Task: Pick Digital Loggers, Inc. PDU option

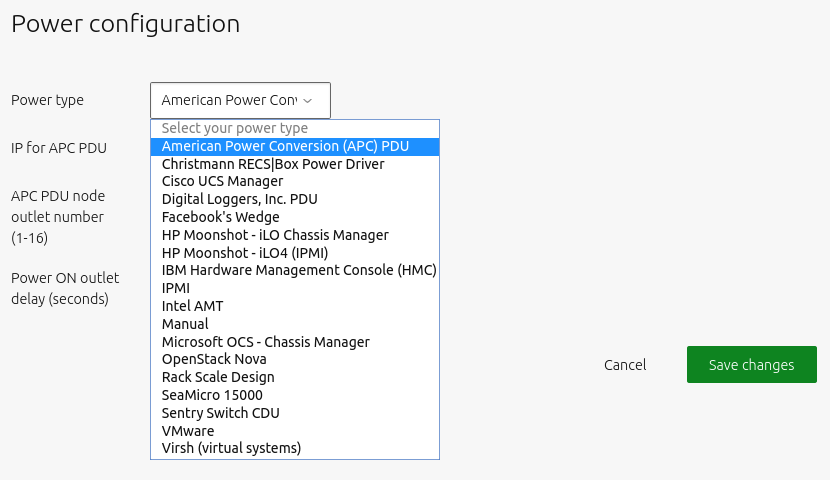Action: 239,200
